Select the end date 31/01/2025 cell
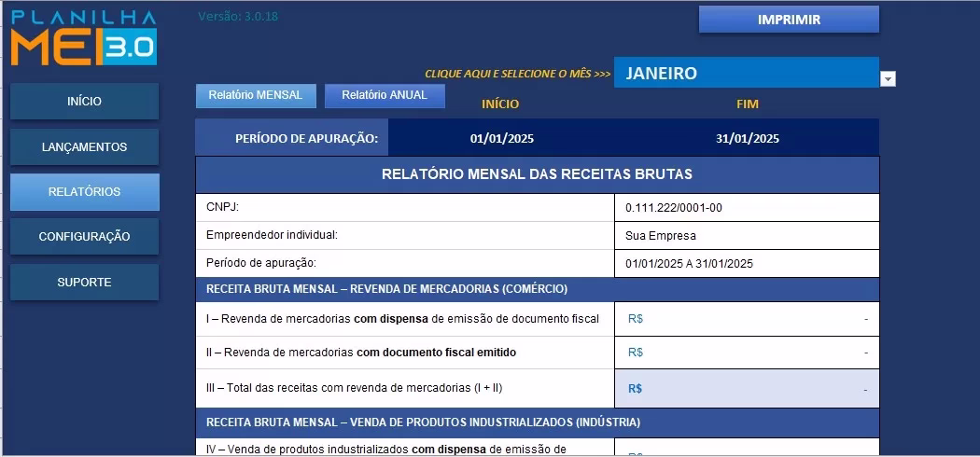 pyautogui.click(x=747, y=139)
